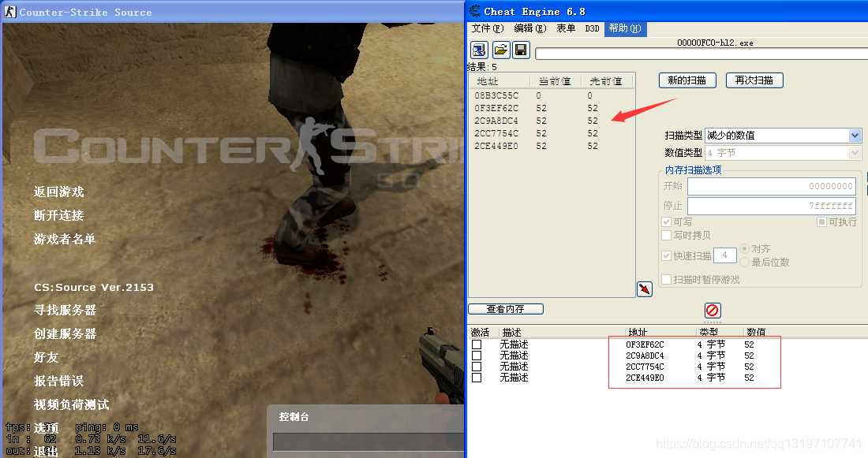Activate checkbox for address 2CC7754C row
Image resolution: width=868 pixels, height=458 pixels.
coord(477,367)
